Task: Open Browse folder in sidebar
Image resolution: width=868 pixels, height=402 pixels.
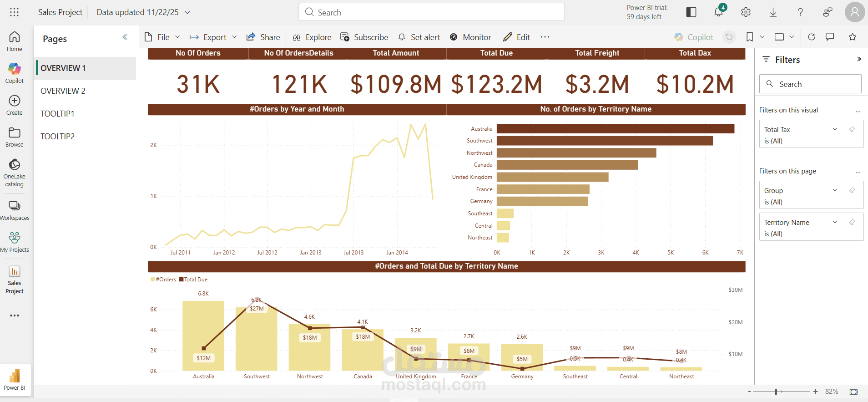Action: pyautogui.click(x=14, y=137)
